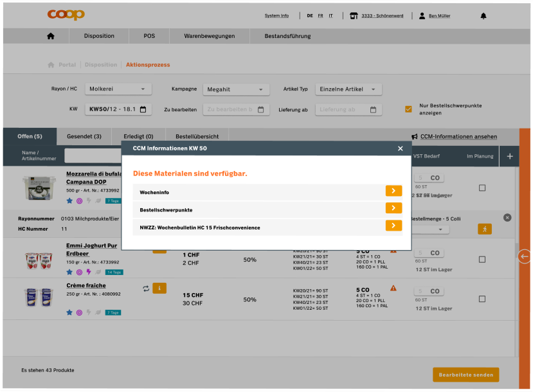The height and width of the screenshot is (392, 533).
Task: Open the calendar icon in Zu bearbeiten field
Action: click(x=261, y=109)
